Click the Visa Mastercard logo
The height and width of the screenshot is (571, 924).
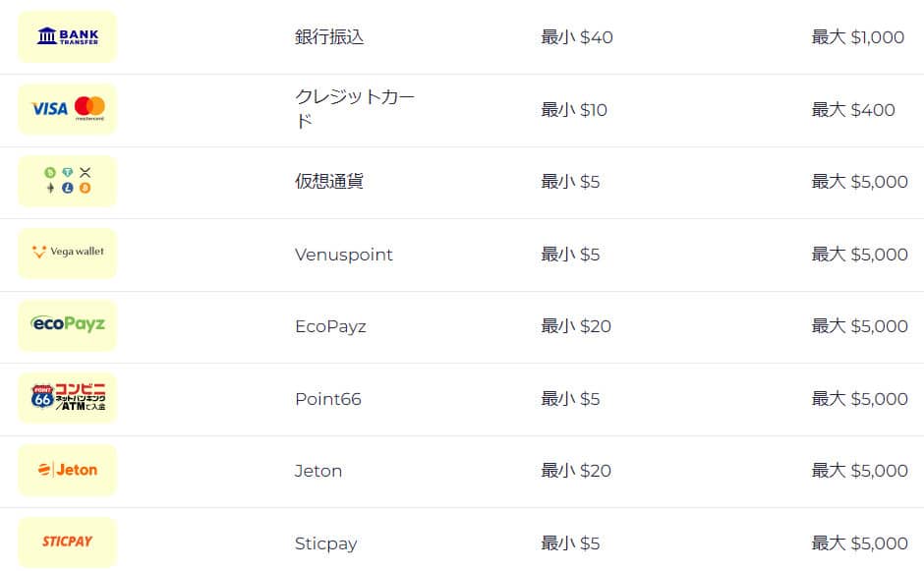coord(67,109)
